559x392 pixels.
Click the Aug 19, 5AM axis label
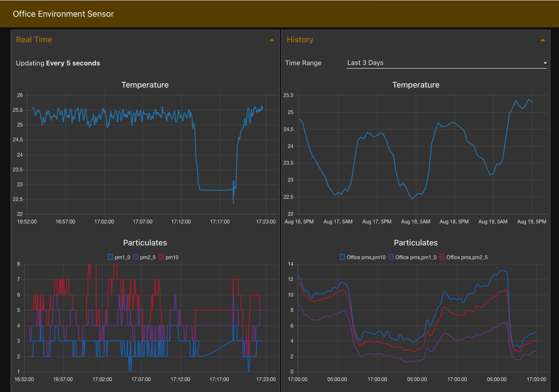point(493,222)
